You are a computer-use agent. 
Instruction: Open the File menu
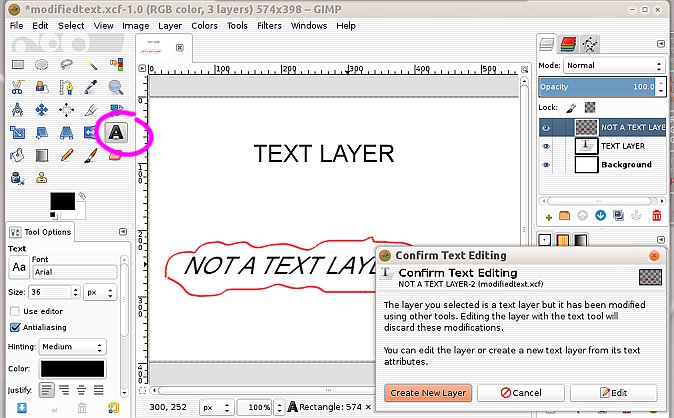[16, 26]
